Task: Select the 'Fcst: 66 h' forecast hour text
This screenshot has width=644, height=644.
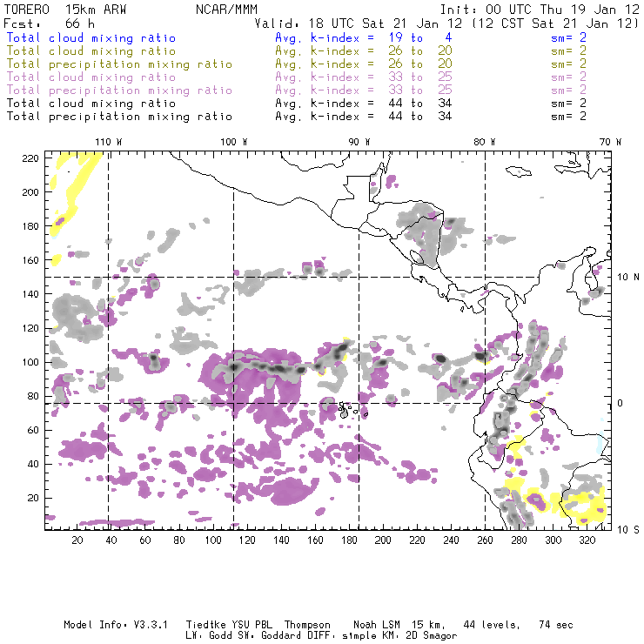Action: [x=49, y=23]
